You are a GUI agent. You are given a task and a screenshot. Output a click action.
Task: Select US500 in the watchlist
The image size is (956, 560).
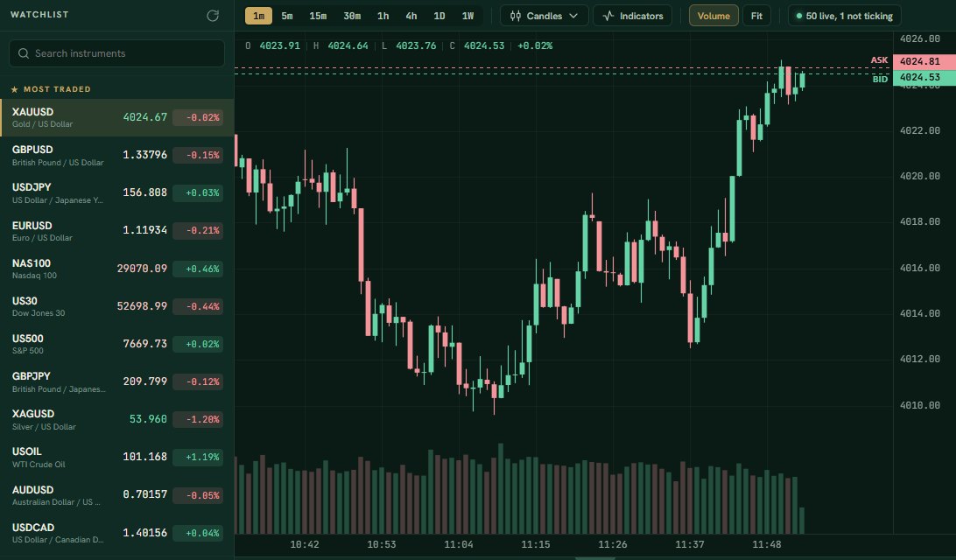point(117,344)
